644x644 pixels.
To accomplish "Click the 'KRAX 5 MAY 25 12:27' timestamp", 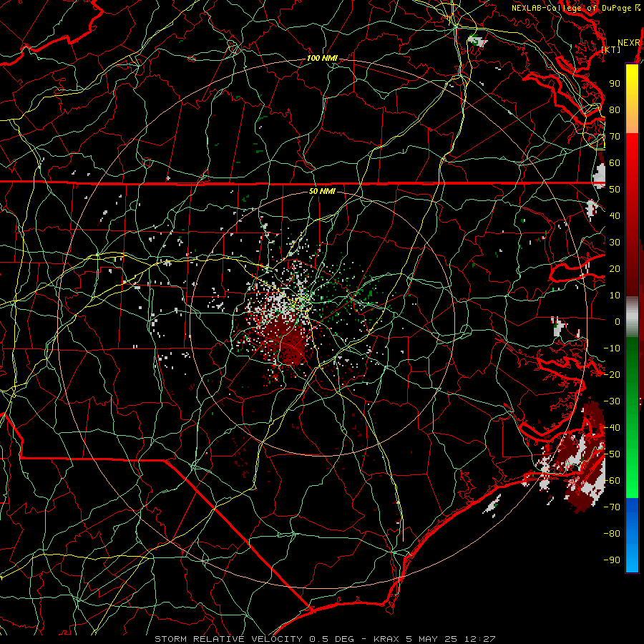I will point(434,639).
